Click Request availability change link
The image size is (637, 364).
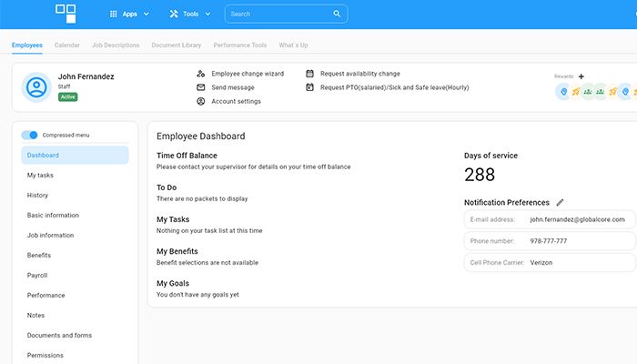(x=359, y=74)
